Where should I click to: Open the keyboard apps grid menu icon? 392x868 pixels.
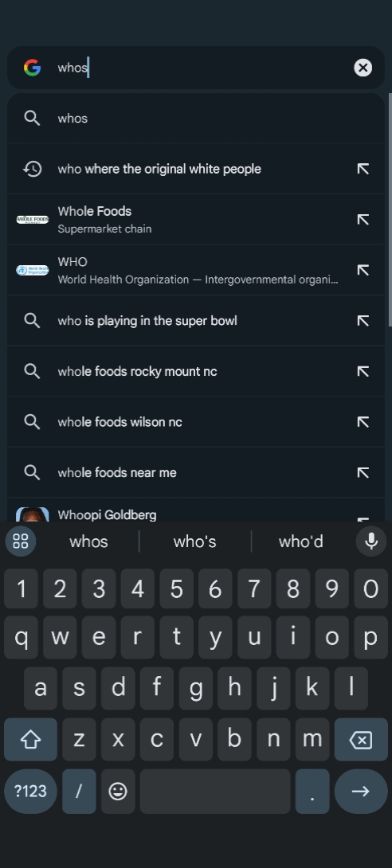click(21, 541)
